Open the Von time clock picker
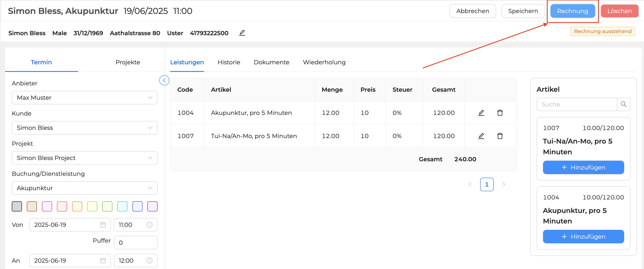This screenshot has width=644, height=269. 149,225
